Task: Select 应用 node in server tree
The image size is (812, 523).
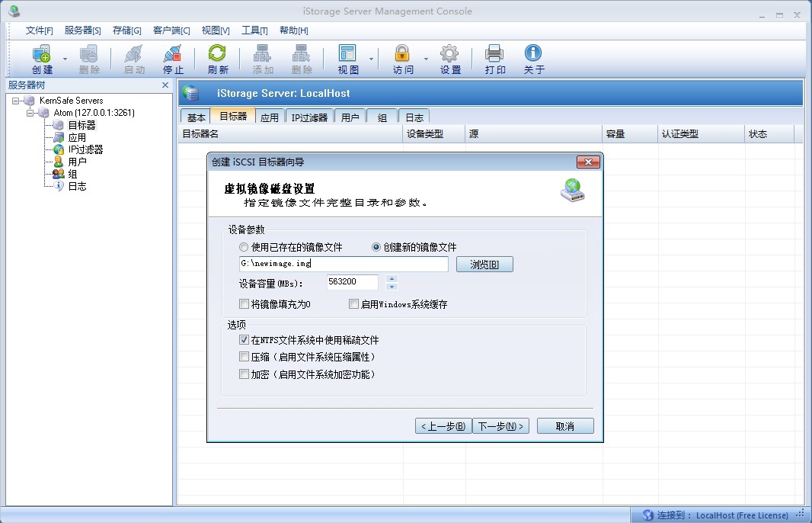Action: point(77,137)
